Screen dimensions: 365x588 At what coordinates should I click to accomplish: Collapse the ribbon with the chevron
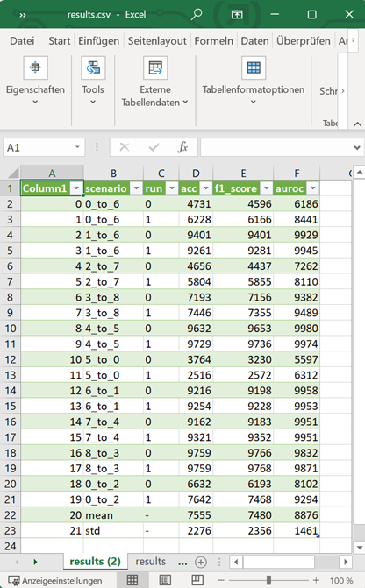[357, 124]
